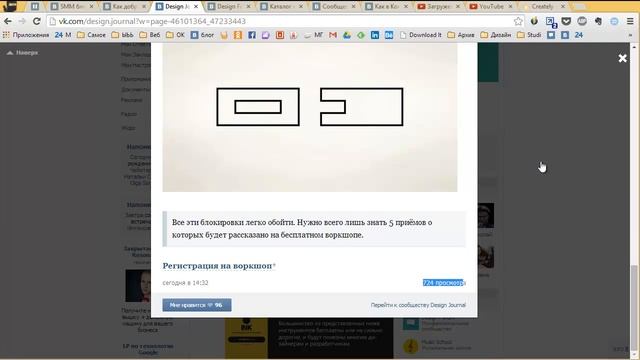Open the Odnoklassniki orange bookmark icon
This screenshot has height=360, width=640.
point(238,35)
